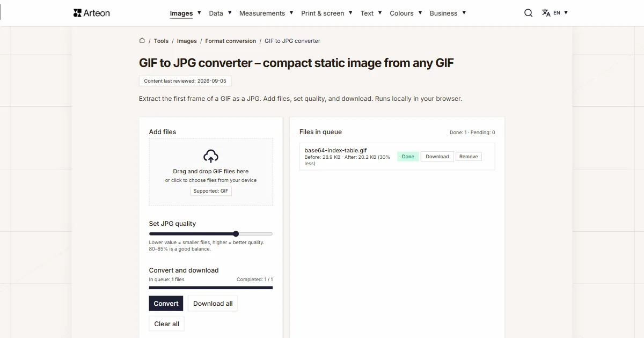The width and height of the screenshot is (644, 338).
Task: Go to Format conversion breadcrumb link
Action: [231, 41]
